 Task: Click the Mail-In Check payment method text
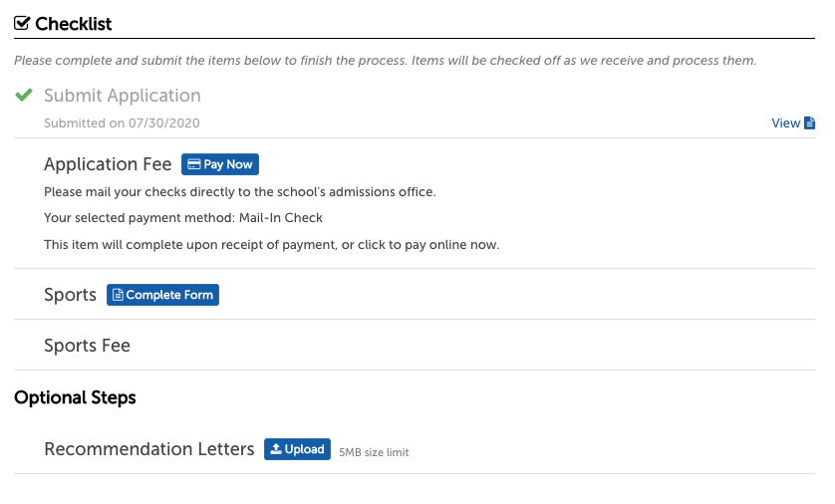[x=281, y=218]
